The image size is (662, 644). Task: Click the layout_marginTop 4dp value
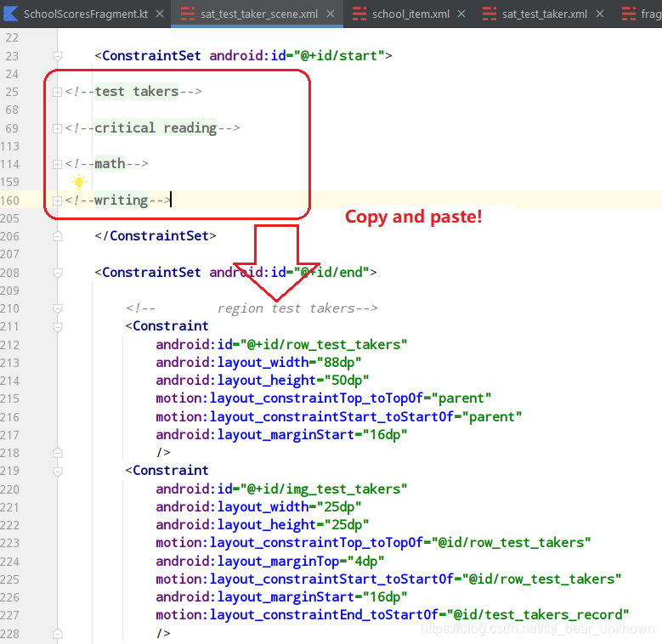(362, 562)
